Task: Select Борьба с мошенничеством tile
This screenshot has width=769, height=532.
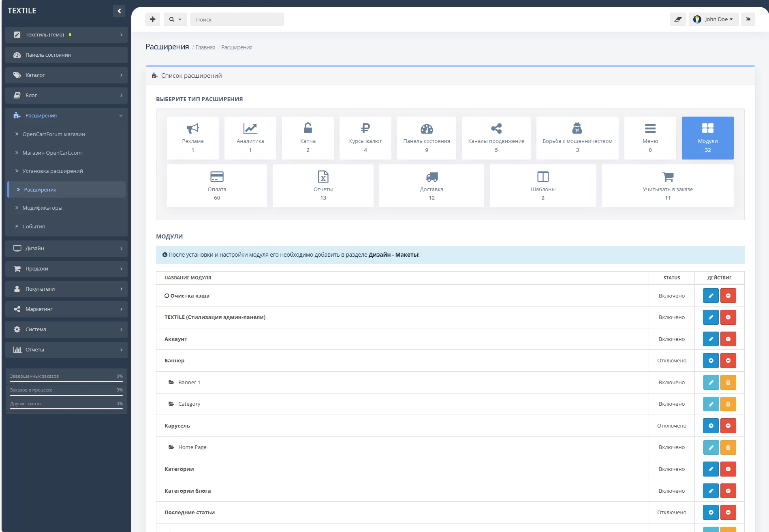Action: [x=577, y=138]
